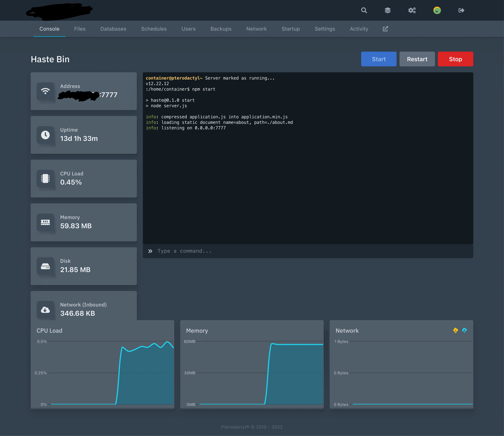
Task: View the Activity tab
Action: pyautogui.click(x=359, y=29)
